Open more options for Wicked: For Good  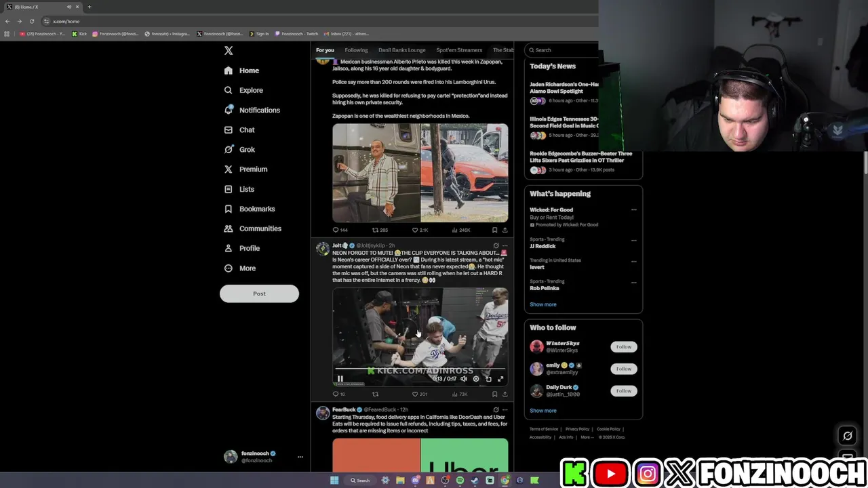(634, 209)
